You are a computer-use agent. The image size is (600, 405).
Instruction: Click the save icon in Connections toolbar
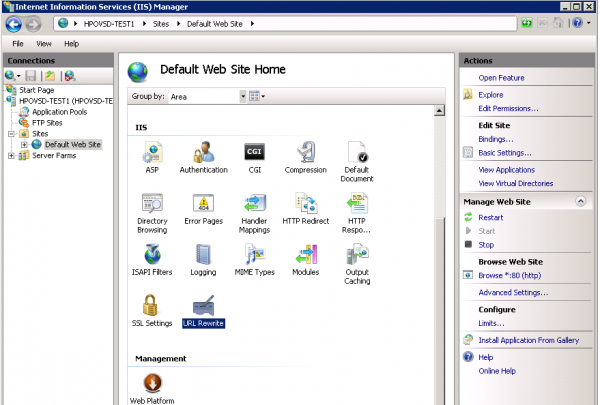31,76
